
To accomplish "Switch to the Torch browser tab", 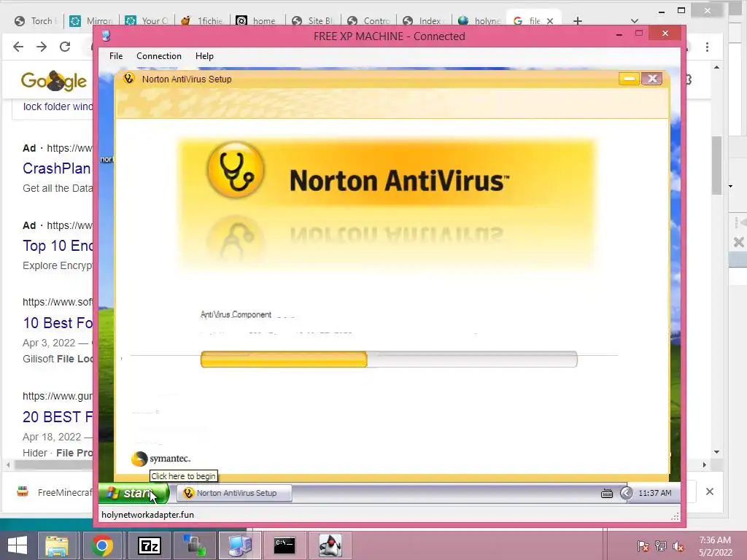I will tap(36, 21).
